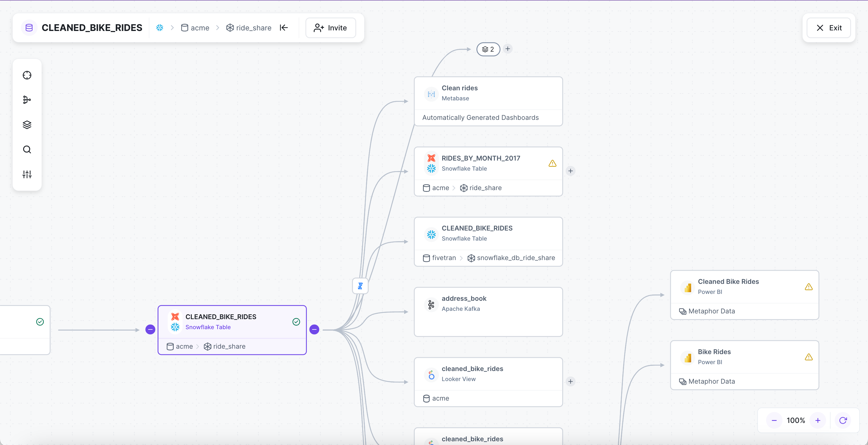Open the grouped layers badge showing 2
Screen dimensions: 868x445
pos(488,49)
